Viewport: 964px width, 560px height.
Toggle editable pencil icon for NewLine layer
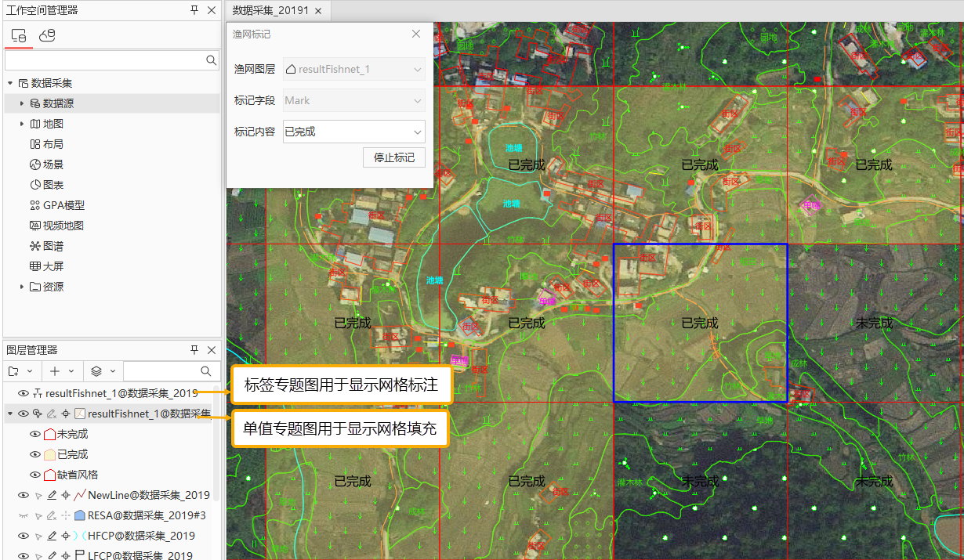(x=52, y=495)
